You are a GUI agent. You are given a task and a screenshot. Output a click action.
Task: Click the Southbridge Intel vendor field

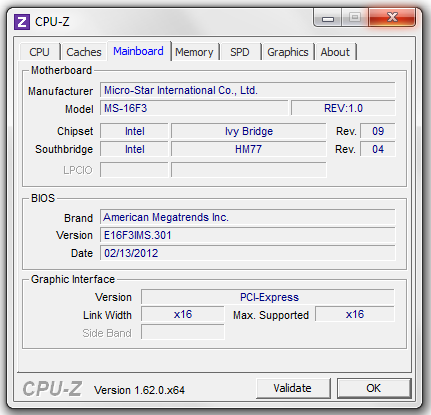click(x=134, y=149)
